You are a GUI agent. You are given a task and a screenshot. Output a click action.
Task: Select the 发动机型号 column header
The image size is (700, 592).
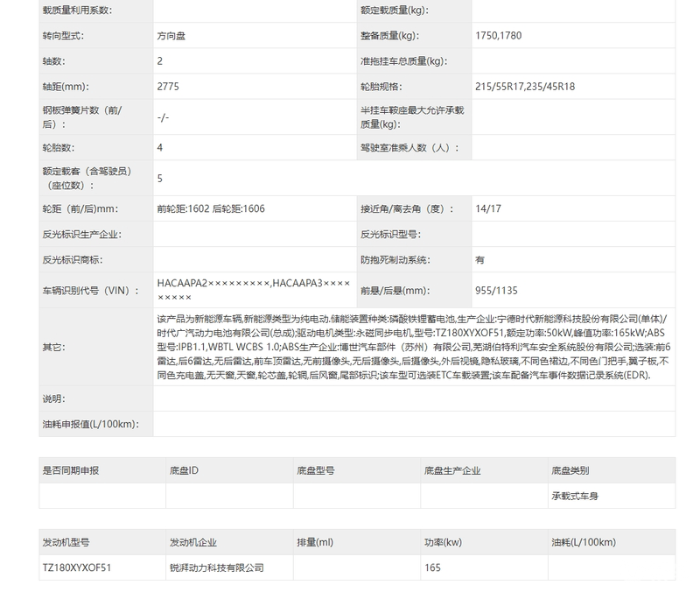[x=66, y=542]
